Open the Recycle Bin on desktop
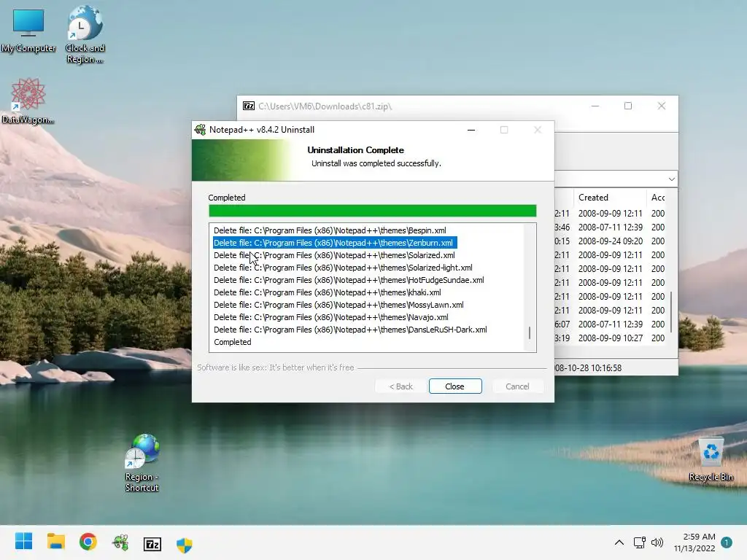This screenshot has height=560, width=747. 711,459
